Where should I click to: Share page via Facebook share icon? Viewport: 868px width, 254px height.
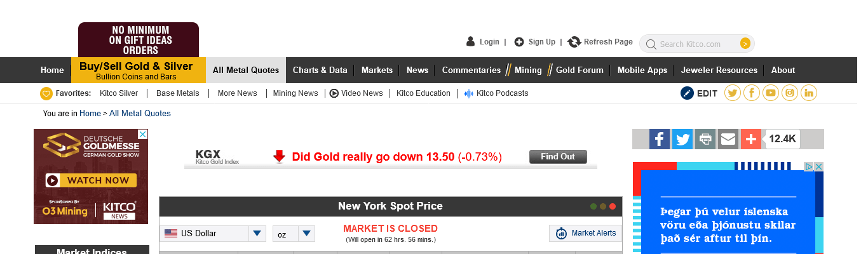660,139
